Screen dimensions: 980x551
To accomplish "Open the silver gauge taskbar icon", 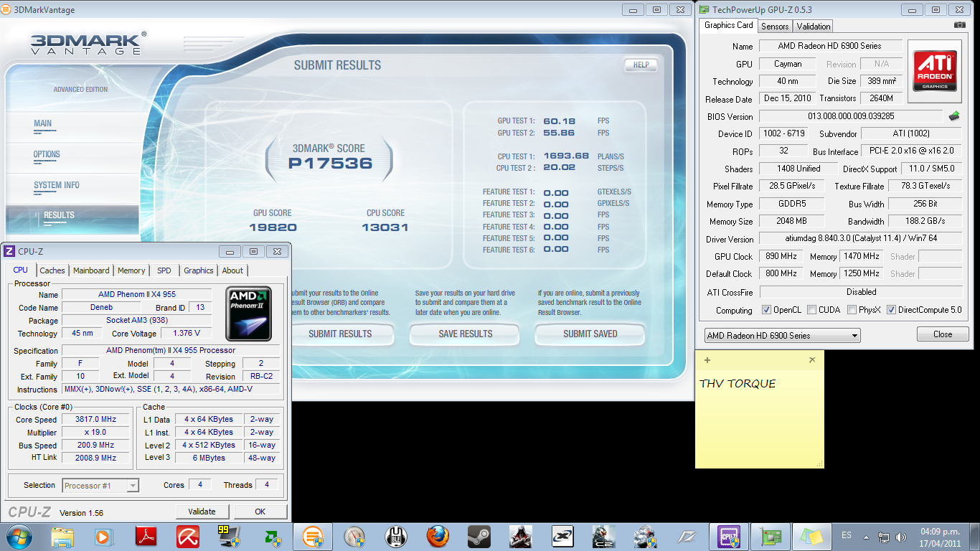I will point(354,537).
